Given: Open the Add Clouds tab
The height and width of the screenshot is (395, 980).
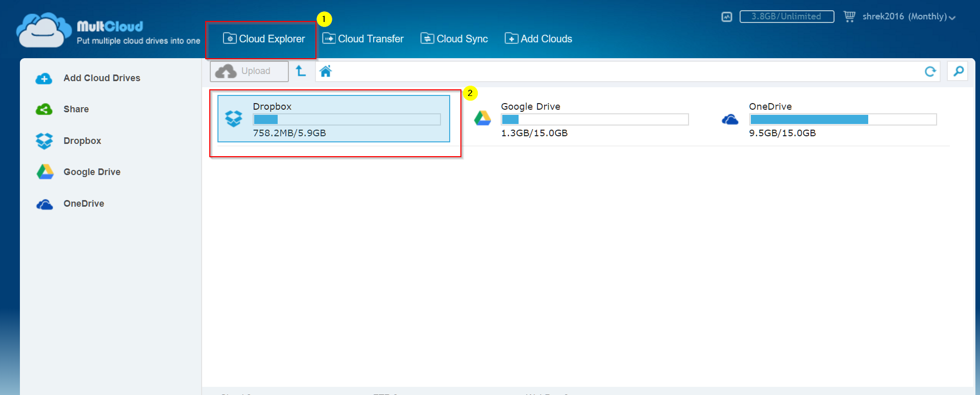Looking at the screenshot, I should click(x=538, y=39).
